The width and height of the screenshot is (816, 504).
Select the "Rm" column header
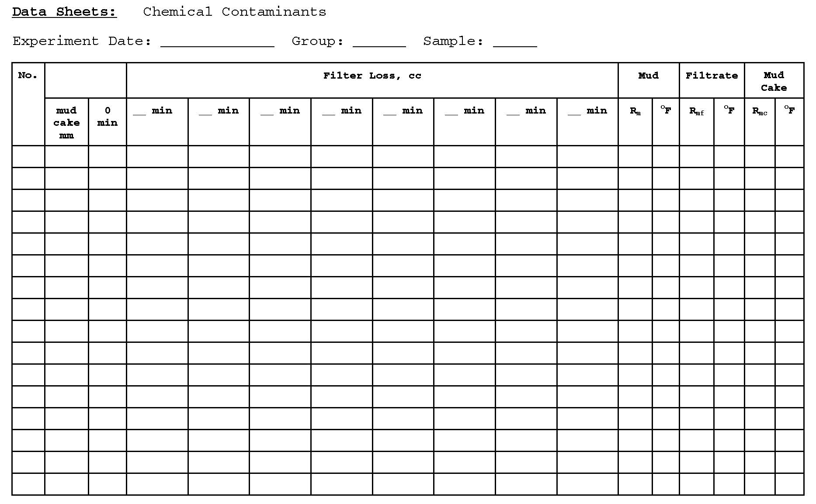pyautogui.click(x=635, y=111)
